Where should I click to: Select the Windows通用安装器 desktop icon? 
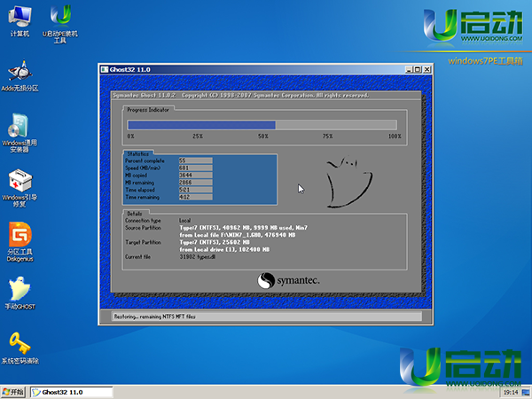pos(20,133)
